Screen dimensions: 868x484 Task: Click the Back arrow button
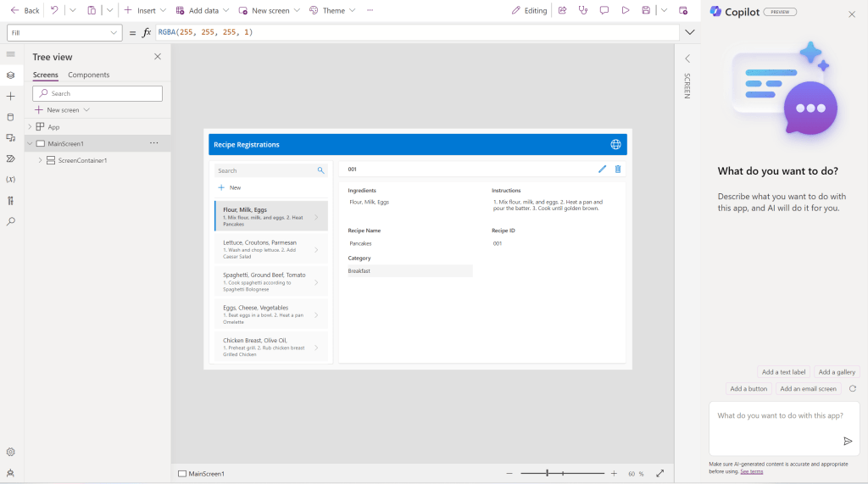[x=25, y=10]
